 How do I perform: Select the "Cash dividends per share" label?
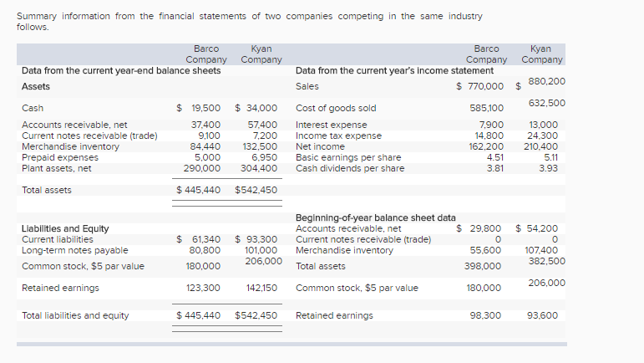pos(350,168)
